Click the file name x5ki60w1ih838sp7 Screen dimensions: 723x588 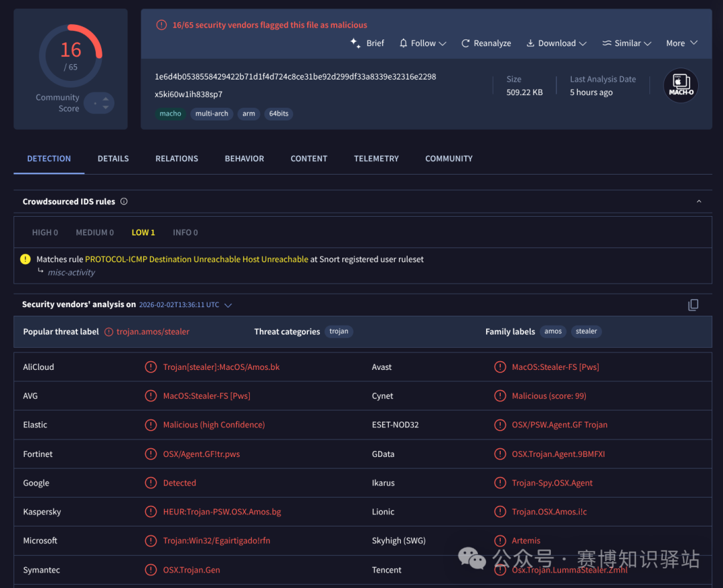click(x=189, y=94)
